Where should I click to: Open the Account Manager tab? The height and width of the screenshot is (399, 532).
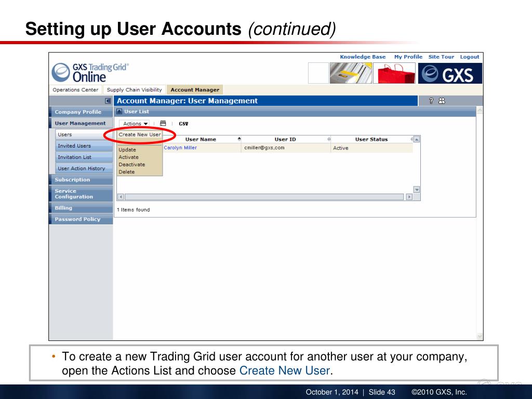click(195, 90)
